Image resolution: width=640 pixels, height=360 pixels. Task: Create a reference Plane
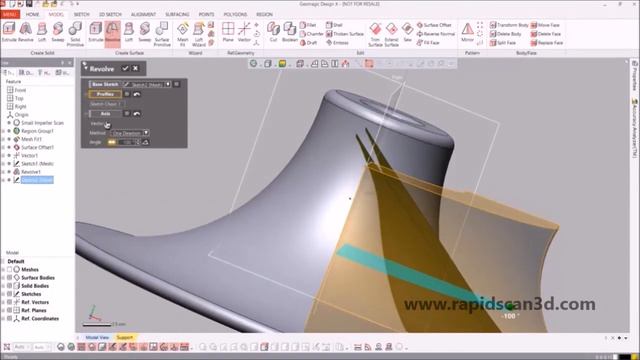tap(228, 32)
